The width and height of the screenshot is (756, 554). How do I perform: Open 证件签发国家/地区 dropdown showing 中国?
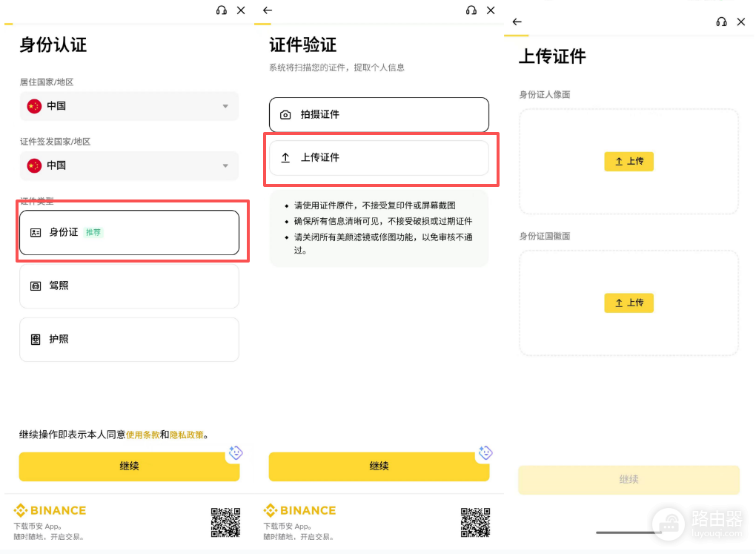tap(129, 165)
